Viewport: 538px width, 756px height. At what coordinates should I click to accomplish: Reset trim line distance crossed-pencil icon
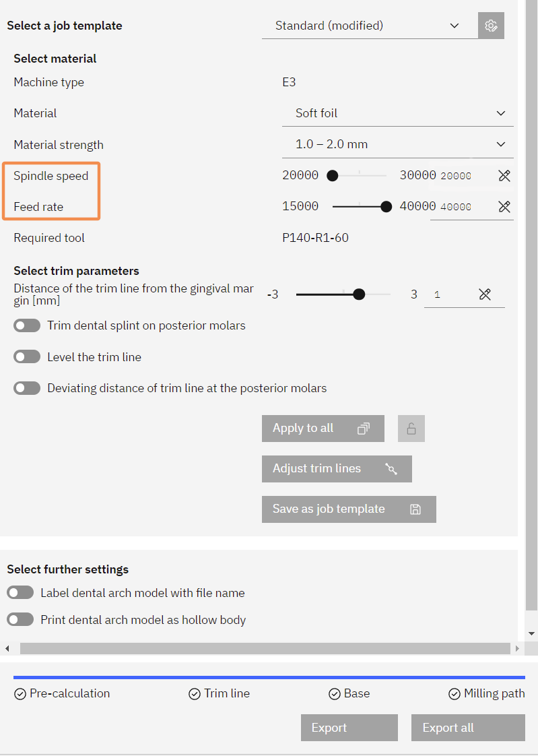point(485,294)
